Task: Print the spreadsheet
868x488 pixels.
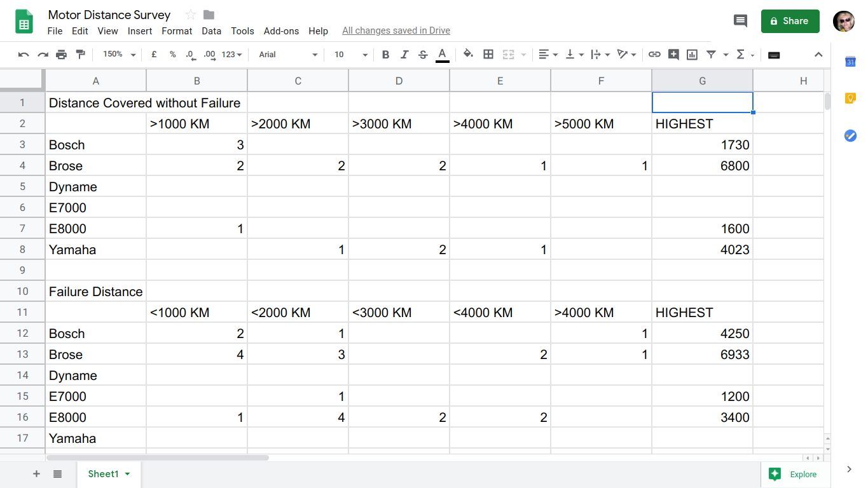Action: click(x=61, y=55)
